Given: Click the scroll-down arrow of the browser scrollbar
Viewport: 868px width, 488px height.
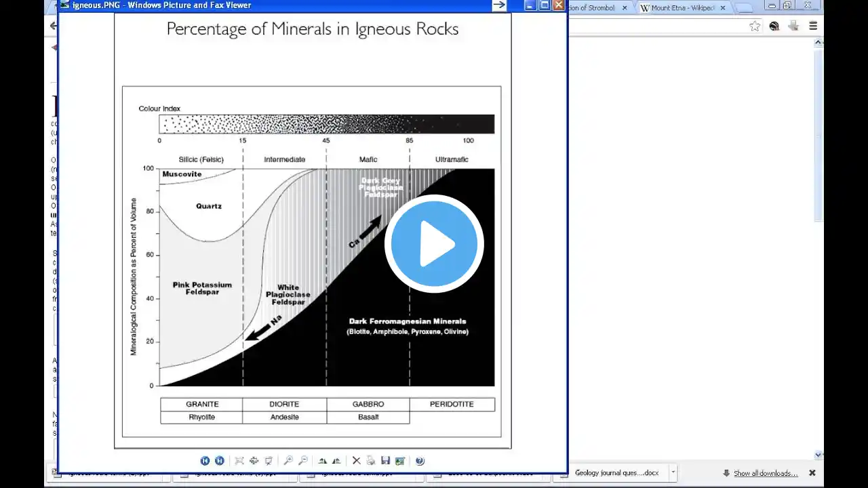Looking at the screenshot, I should (818, 455).
